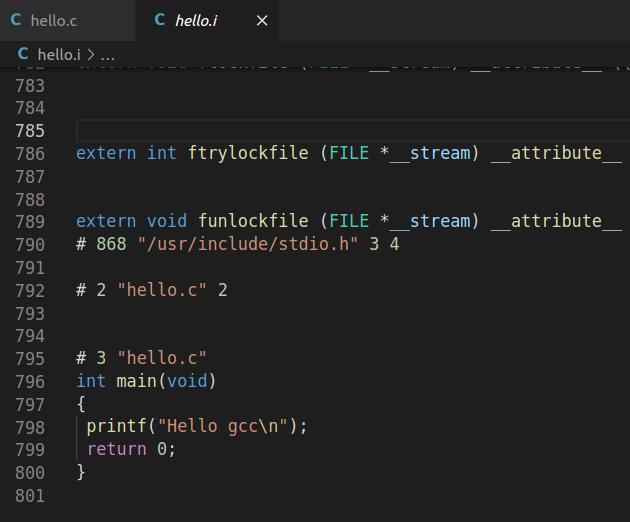630x522 pixels.
Task: Expand the breadcrumb ellipsis symbol list
Action: point(108,54)
